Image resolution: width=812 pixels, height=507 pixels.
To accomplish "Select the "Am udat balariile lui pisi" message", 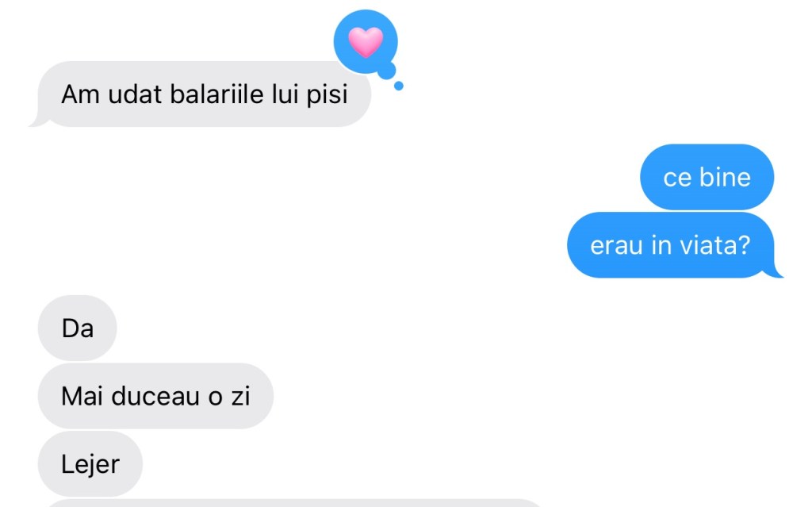I will click(204, 94).
